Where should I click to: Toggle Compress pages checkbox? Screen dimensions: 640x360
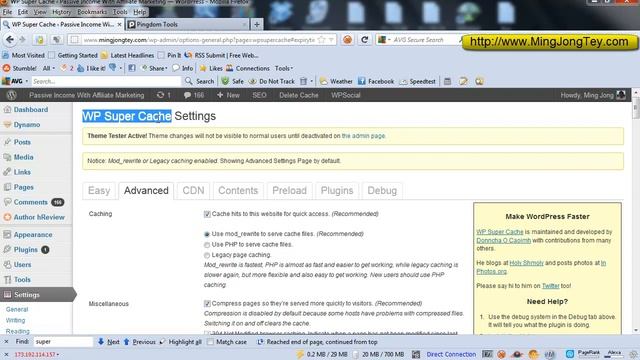[x=207, y=304]
